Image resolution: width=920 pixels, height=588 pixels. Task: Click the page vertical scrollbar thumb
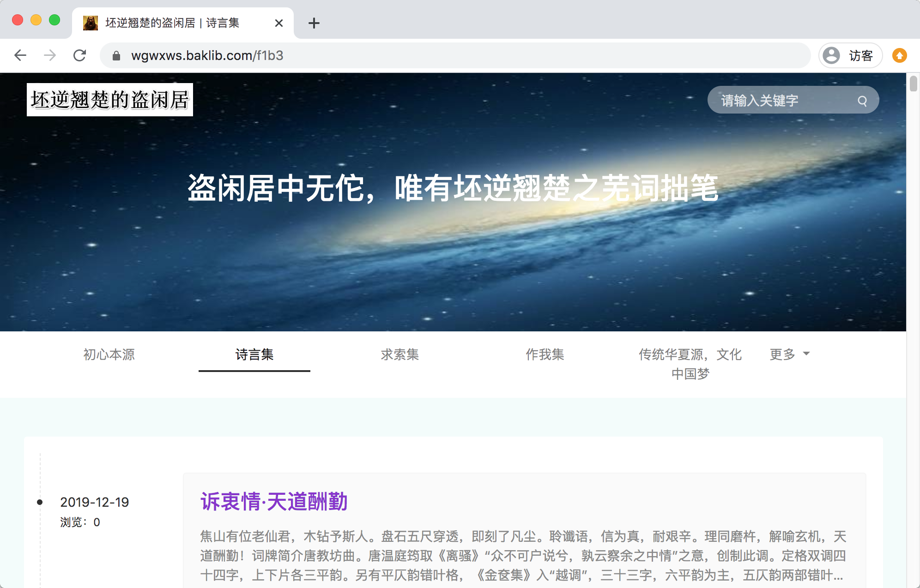click(913, 84)
